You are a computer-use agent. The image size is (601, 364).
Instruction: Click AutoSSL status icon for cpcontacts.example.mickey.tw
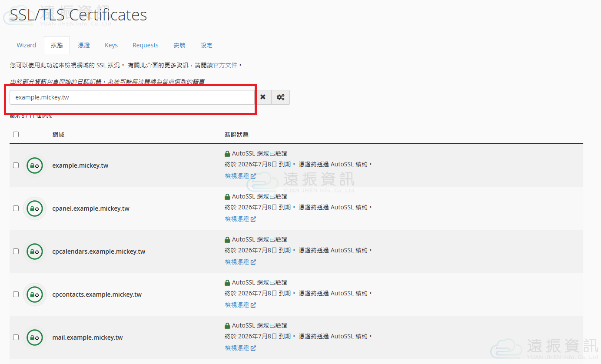point(35,295)
